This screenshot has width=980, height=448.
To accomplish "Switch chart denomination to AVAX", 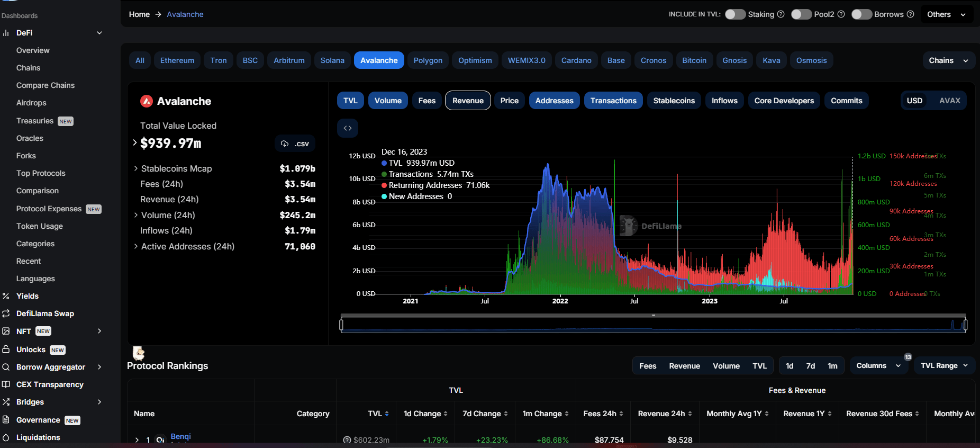I will click(949, 101).
